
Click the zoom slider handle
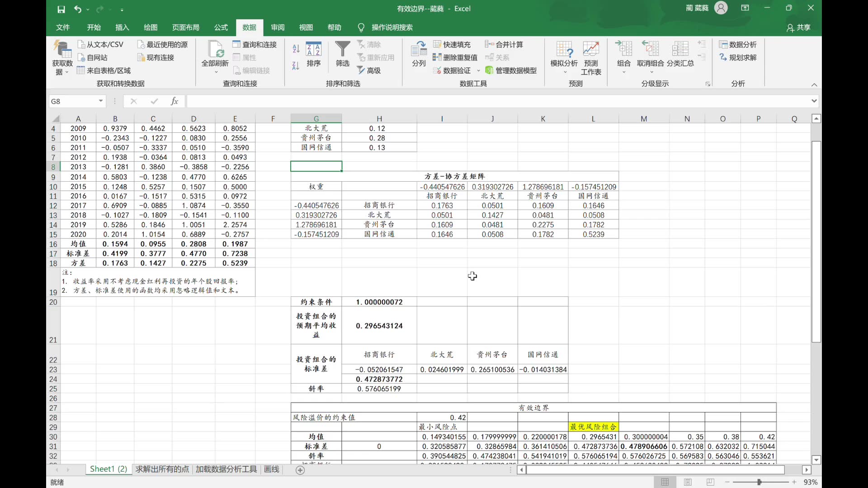click(759, 482)
